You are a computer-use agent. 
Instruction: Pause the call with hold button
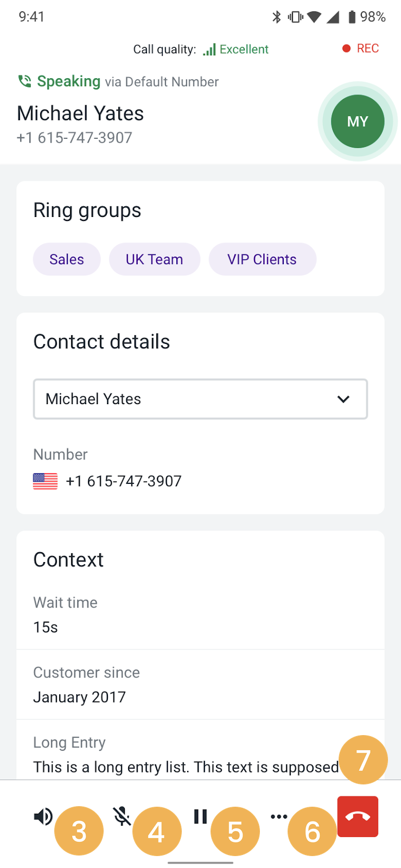(200, 816)
